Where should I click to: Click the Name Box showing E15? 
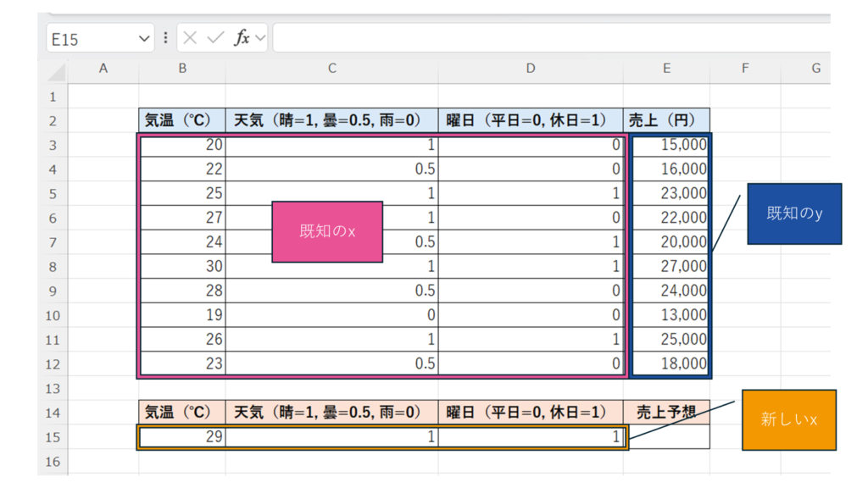[89, 39]
